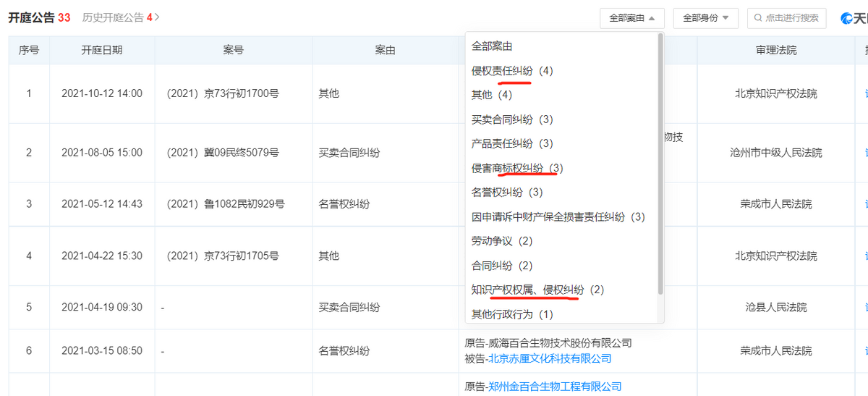
Task: Select 其他 (4) option in dropdown
Action: point(492,95)
